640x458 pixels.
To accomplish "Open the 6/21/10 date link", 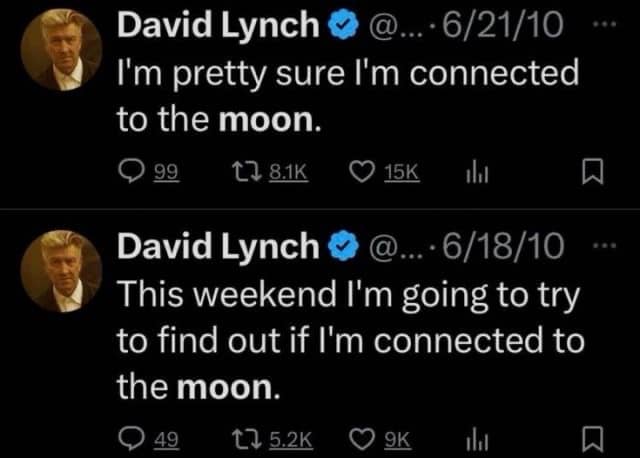I will (x=503, y=25).
